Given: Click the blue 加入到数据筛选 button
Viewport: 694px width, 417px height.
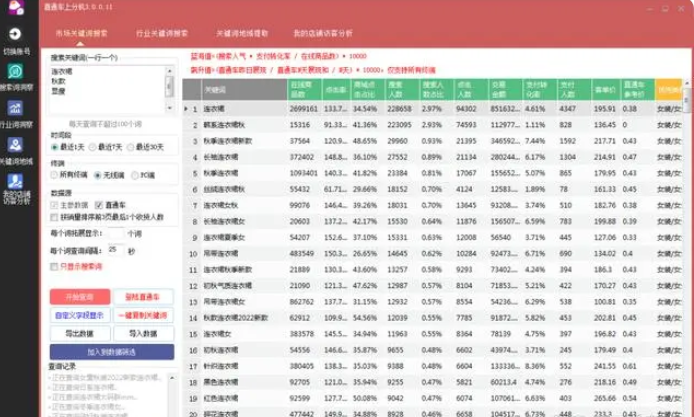Looking at the screenshot, I should click(x=112, y=352).
